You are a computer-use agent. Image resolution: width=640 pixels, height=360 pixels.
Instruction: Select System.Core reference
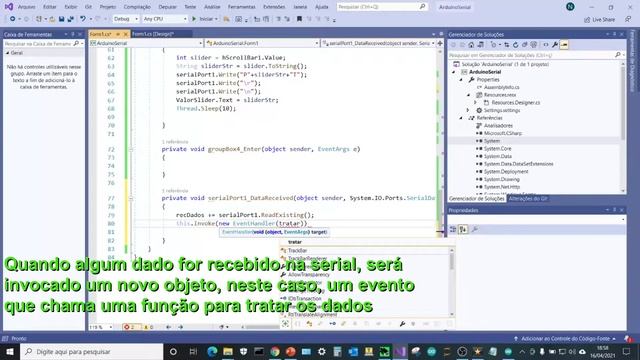coord(498,149)
